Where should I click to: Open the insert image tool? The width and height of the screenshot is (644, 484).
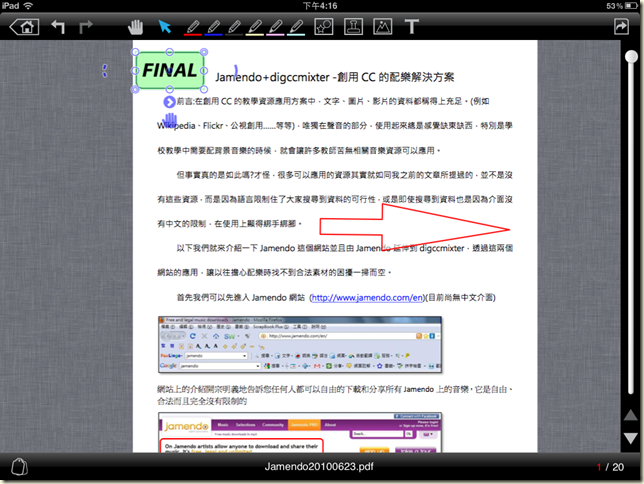[382, 27]
